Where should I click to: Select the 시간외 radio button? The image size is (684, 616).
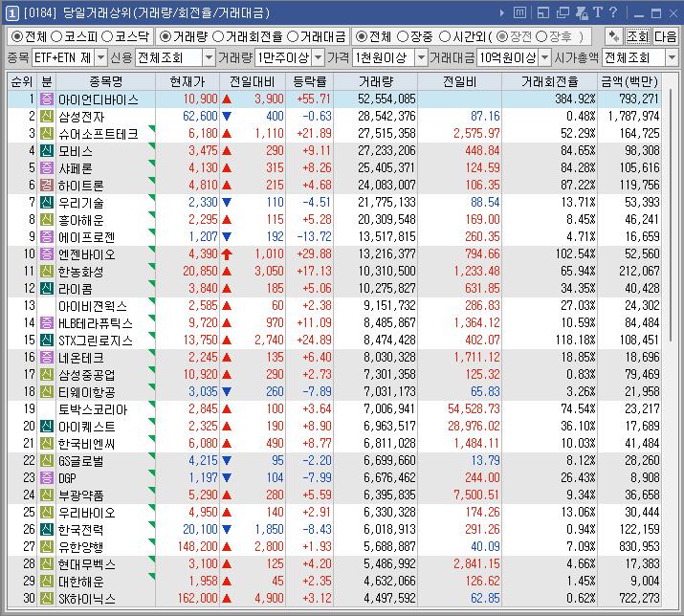pos(445,36)
